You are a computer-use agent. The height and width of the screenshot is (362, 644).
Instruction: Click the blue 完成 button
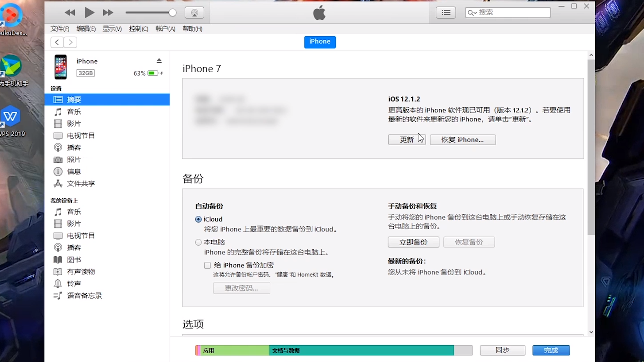point(551,350)
